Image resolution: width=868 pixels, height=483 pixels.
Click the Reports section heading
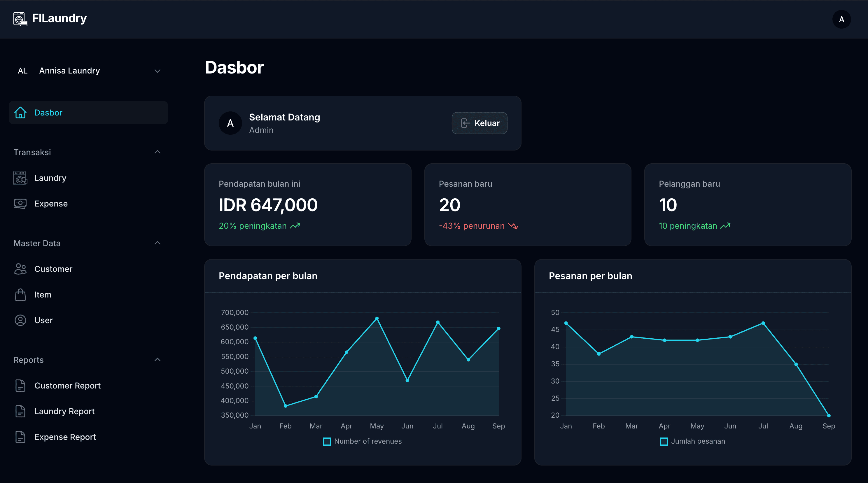(x=29, y=360)
